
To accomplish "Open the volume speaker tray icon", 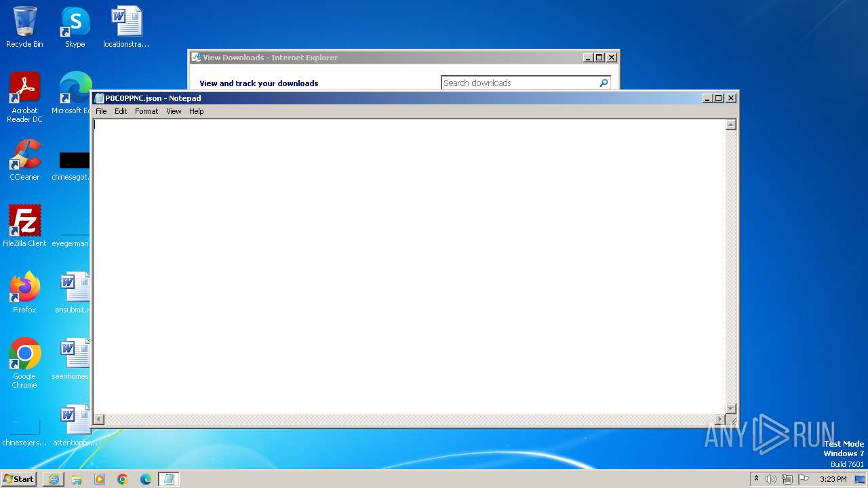I will click(771, 479).
